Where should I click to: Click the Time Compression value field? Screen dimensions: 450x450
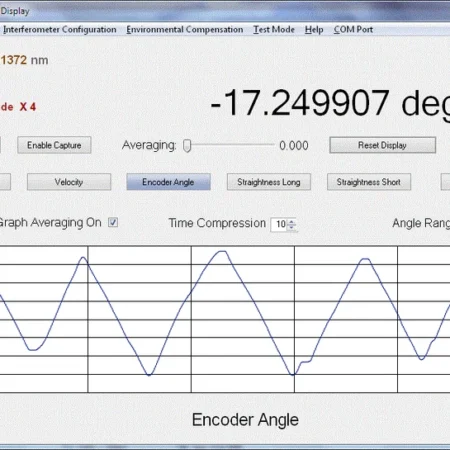point(280,224)
